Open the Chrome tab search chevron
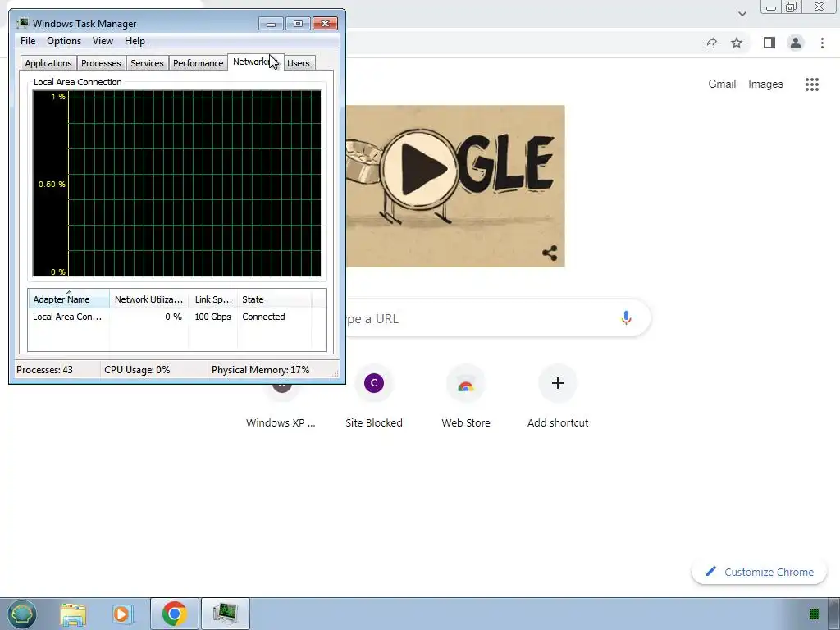The image size is (840, 630). [742, 14]
